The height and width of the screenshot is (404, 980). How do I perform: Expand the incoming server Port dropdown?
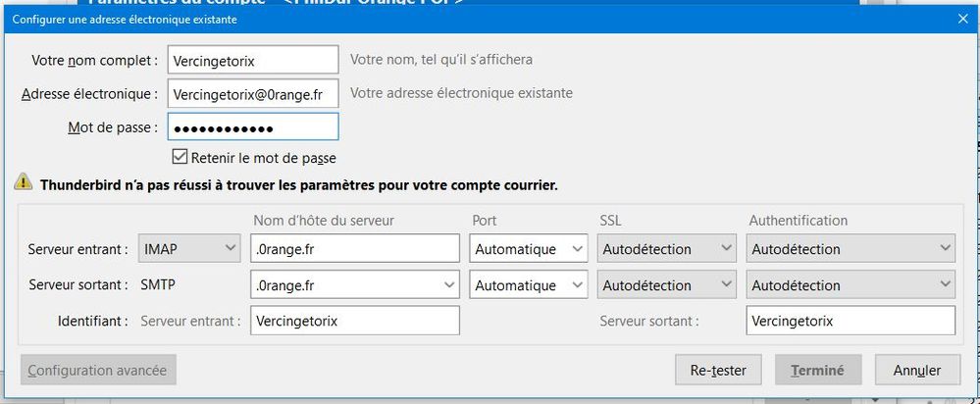528,249
